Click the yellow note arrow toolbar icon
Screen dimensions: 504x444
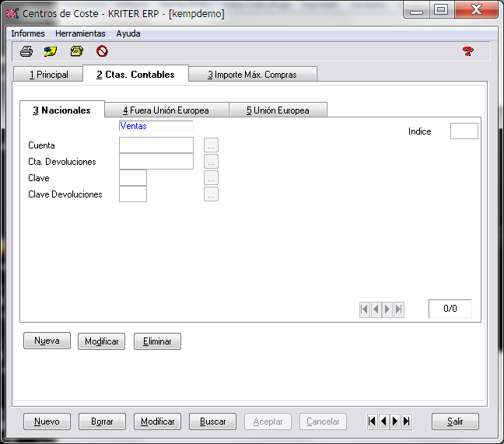click(51, 51)
